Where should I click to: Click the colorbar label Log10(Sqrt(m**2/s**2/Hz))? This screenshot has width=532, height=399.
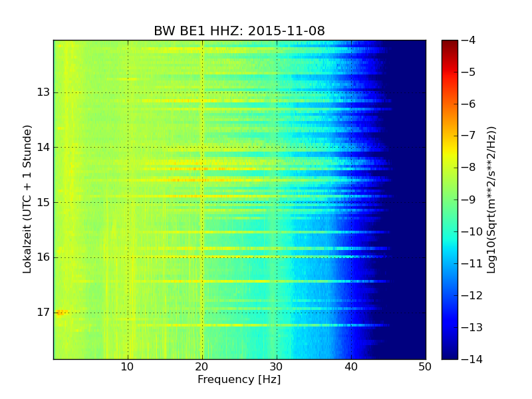pyautogui.click(x=491, y=200)
